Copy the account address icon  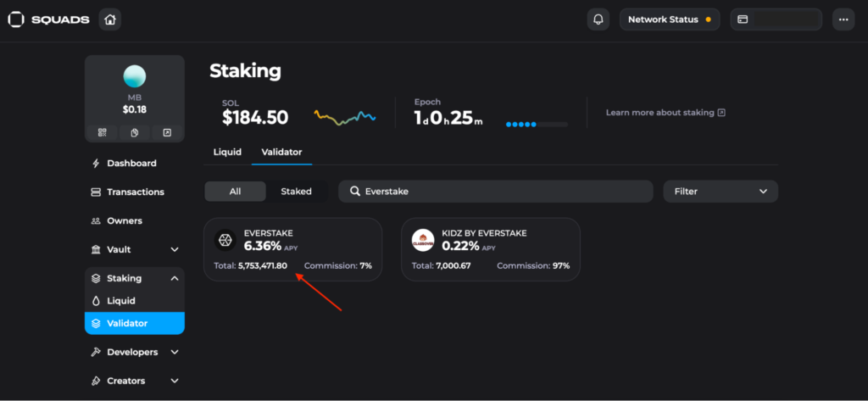coord(135,132)
